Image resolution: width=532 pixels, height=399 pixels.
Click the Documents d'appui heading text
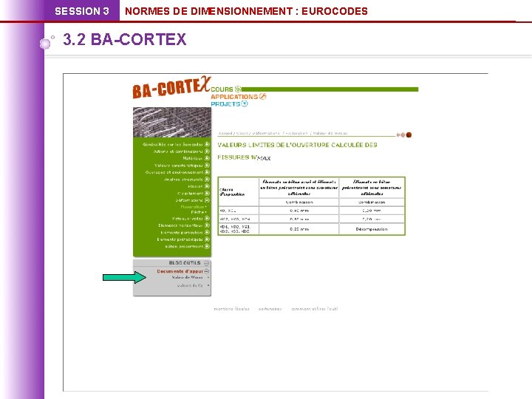180,271
